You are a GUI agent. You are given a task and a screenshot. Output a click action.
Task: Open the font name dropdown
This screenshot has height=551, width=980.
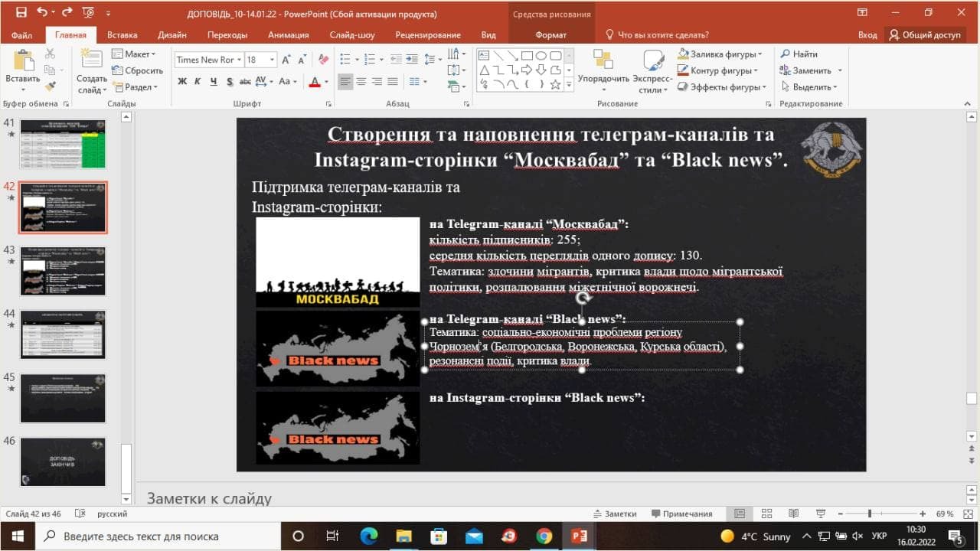(238, 60)
